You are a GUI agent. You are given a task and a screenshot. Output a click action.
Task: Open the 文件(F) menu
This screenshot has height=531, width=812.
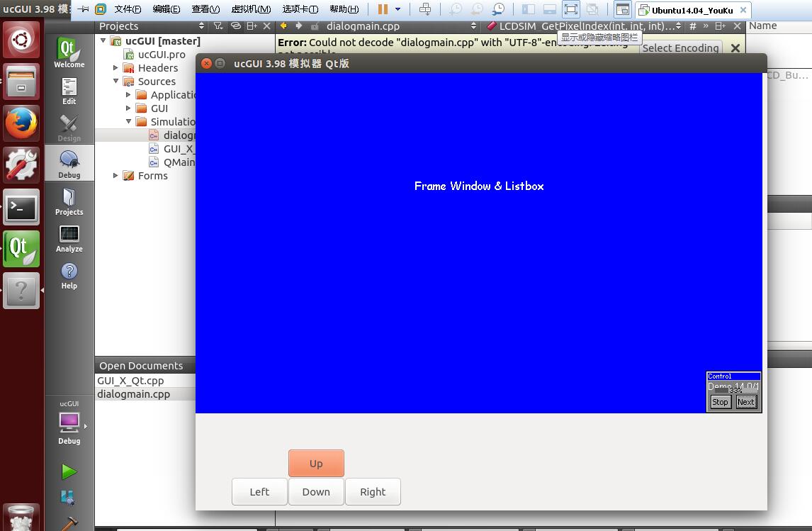pyautogui.click(x=128, y=9)
